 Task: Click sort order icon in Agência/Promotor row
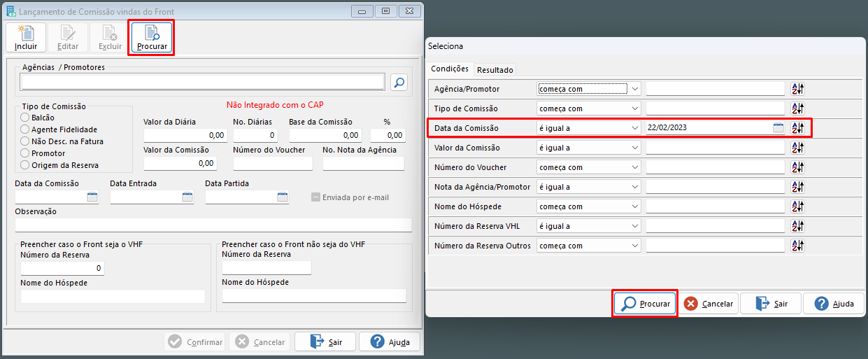point(798,89)
